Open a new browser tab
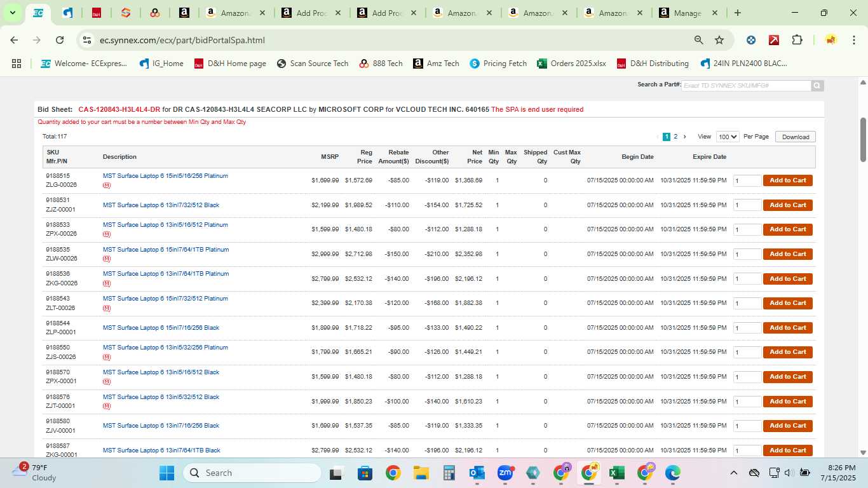This screenshot has width=868, height=488. (737, 13)
